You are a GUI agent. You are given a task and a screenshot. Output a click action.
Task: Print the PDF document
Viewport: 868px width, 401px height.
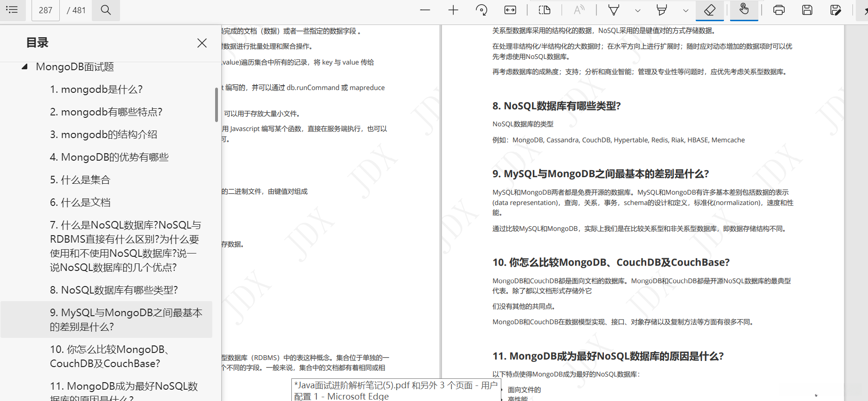(x=779, y=10)
